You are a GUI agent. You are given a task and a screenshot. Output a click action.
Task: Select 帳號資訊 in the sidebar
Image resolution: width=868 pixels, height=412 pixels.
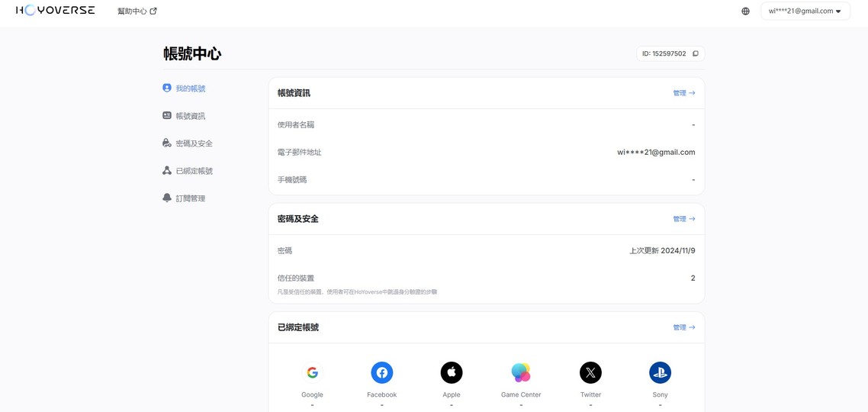point(184,116)
